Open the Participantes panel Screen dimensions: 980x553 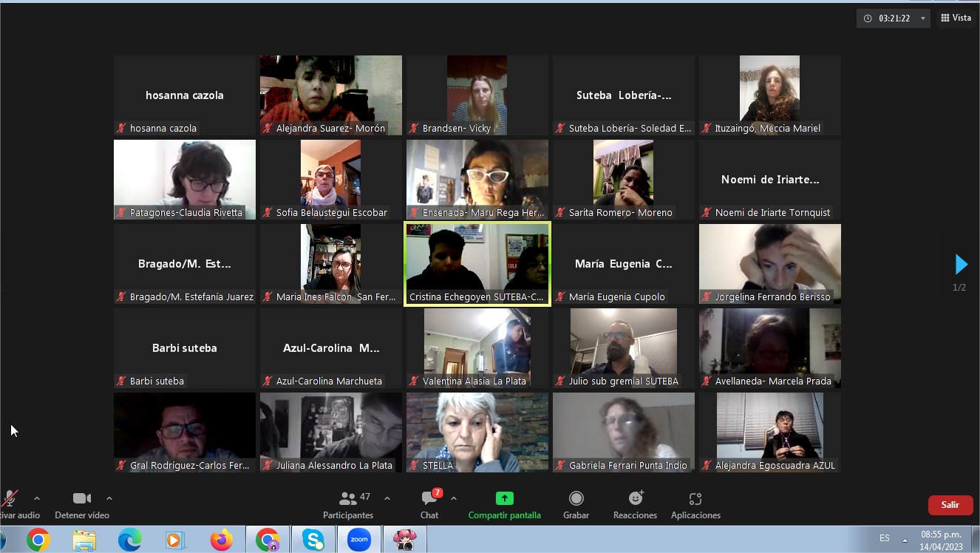click(x=348, y=505)
